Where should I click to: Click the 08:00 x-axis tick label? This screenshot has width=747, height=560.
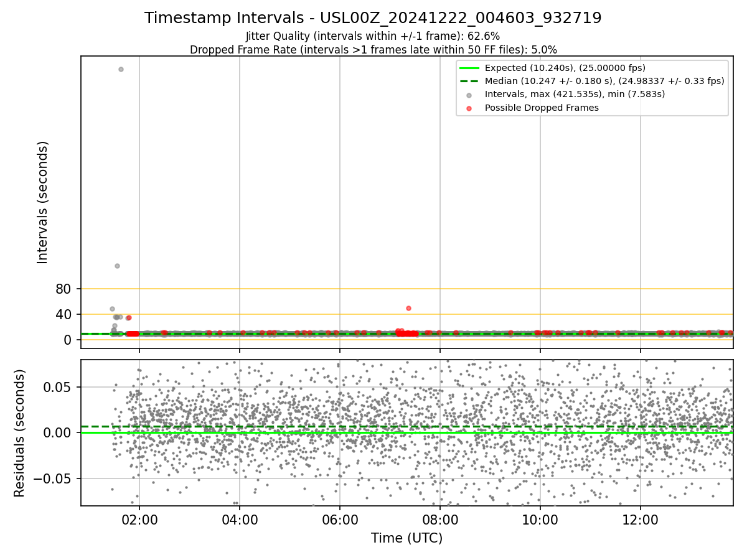(440, 520)
